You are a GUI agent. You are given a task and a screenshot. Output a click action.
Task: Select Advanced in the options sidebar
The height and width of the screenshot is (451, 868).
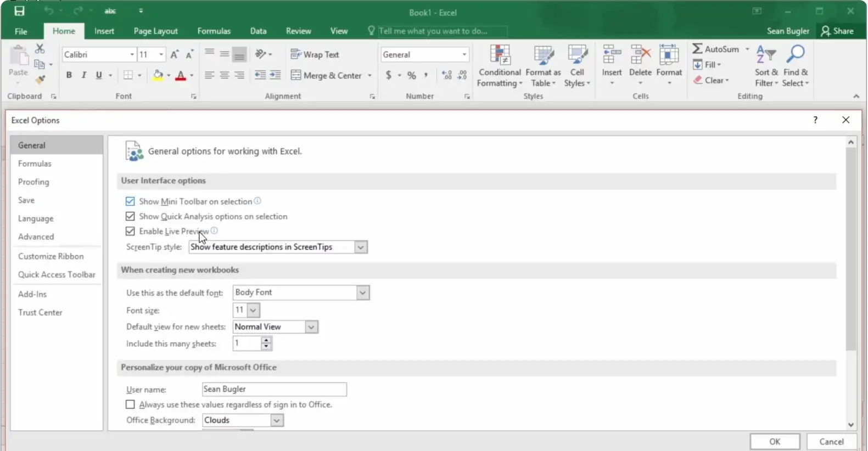(x=36, y=236)
